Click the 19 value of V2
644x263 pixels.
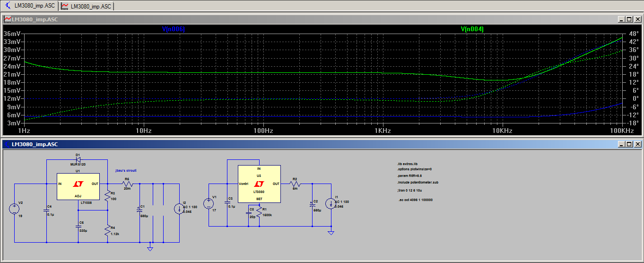pyautogui.click(x=21, y=216)
